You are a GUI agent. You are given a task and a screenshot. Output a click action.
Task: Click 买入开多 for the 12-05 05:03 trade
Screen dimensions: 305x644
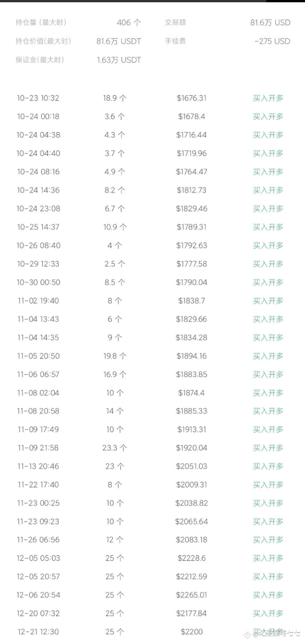point(268,559)
